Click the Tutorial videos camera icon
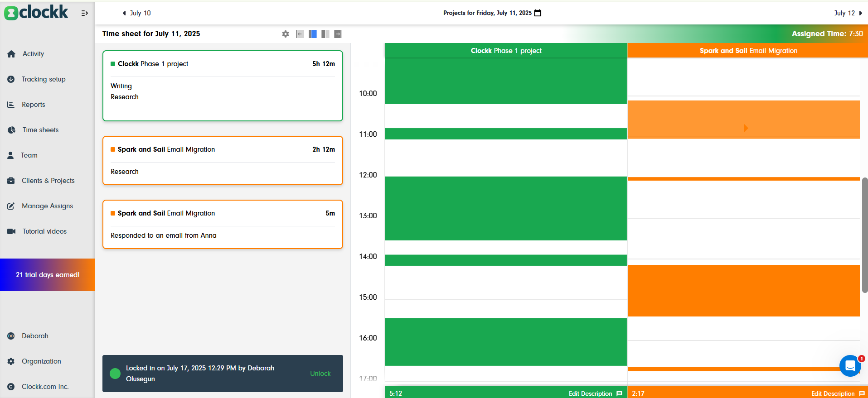 11,231
